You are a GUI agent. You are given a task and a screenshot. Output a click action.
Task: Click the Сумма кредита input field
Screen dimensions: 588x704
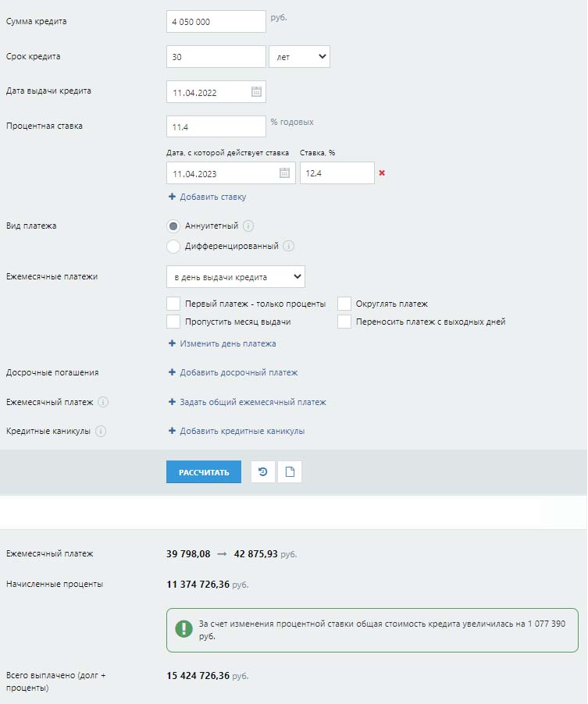click(216, 22)
